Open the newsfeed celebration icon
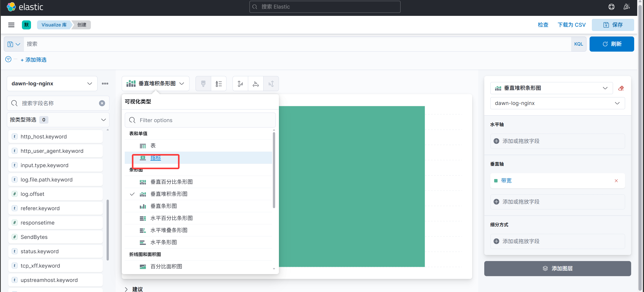 [627, 7]
